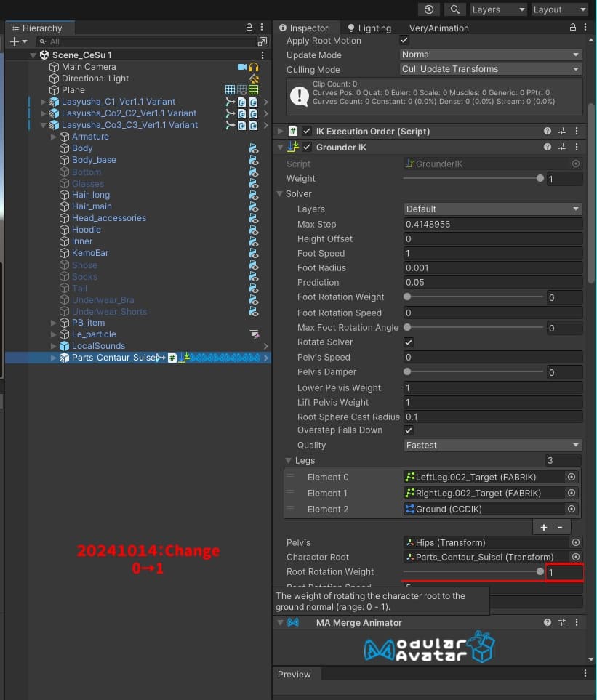
Task: Remove a Legs element with minus button
Action: pyautogui.click(x=560, y=527)
